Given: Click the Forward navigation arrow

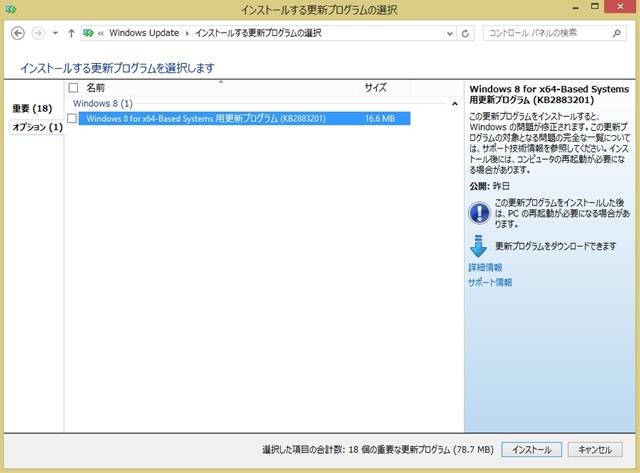Looking at the screenshot, I should coord(38,33).
